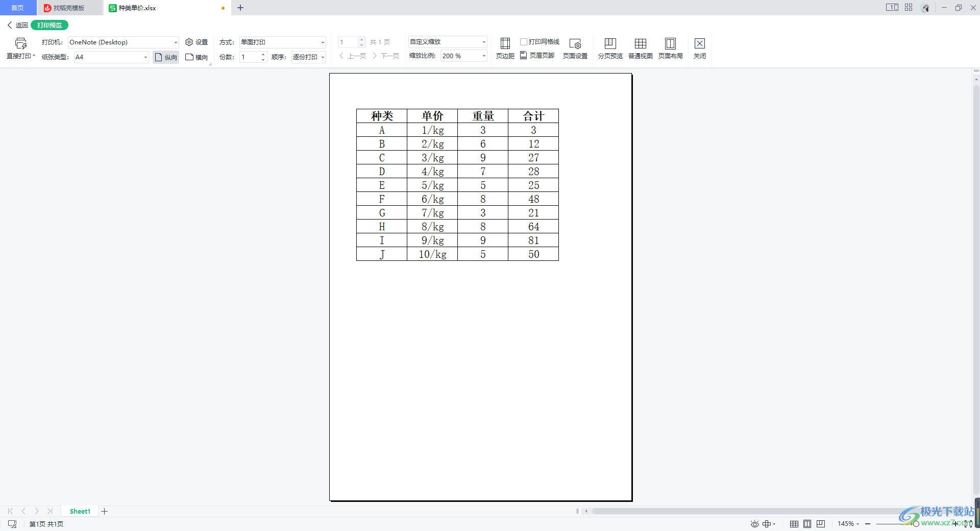The height and width of the screenshot is (531, 980).
Task: Open header and footer (页眉页脚) settings
Action: point(537,55)
